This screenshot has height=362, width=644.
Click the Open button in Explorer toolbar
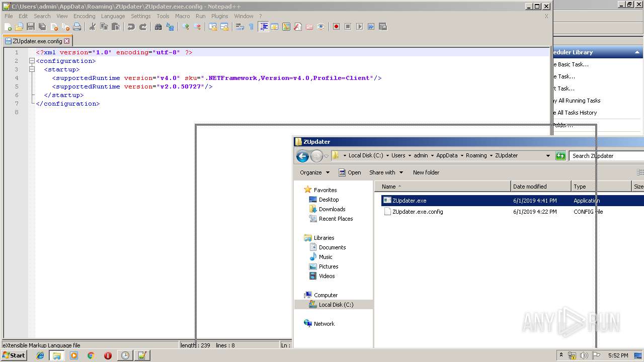350,172
